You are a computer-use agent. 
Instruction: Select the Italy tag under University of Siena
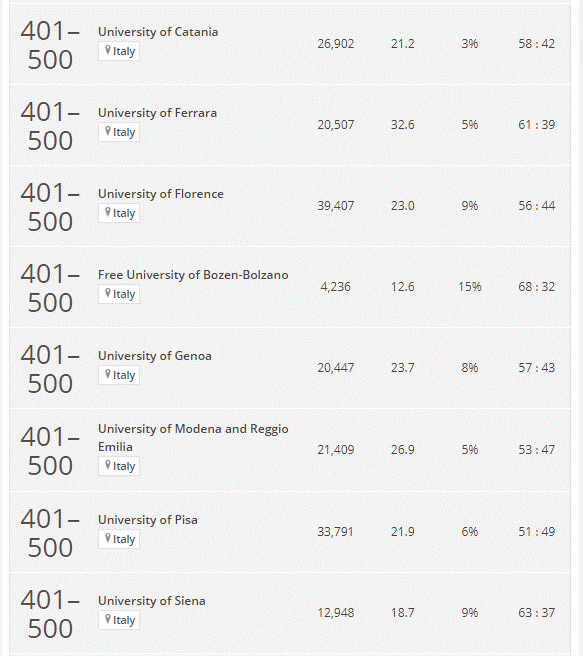pos(119,620)
